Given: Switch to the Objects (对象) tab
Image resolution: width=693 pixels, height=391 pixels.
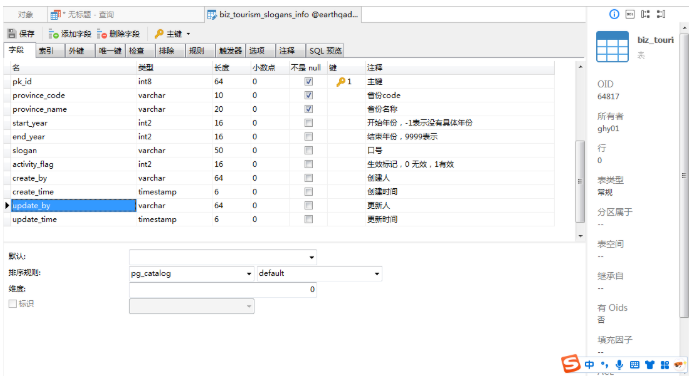Looking at the screenshot, I should coord(25,15).
